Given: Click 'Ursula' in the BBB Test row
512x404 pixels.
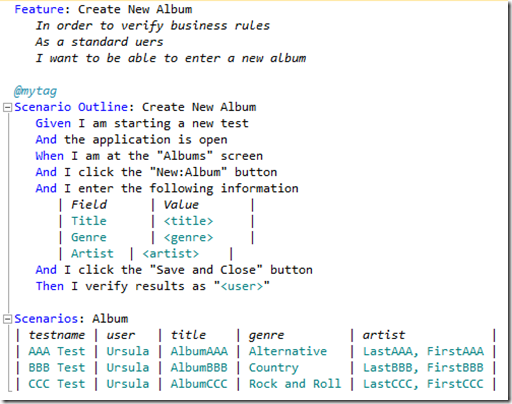Looking at the screenshot, I should point(128,368).
